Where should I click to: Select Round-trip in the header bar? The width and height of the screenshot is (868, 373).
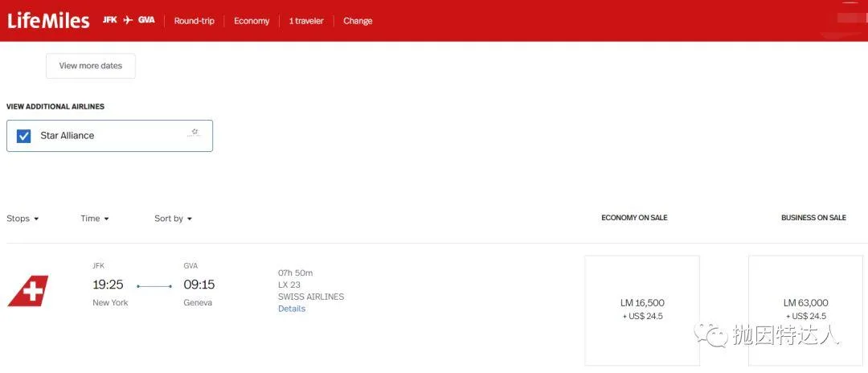(x=194, y=21)
